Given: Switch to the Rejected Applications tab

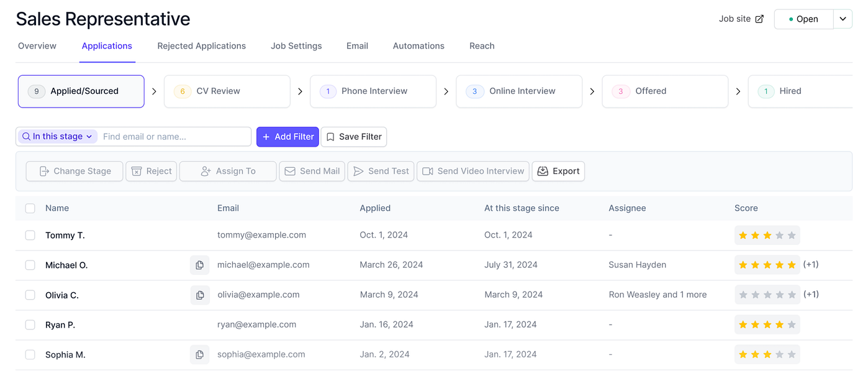Looking at the screenshot, I should point(201,46).
